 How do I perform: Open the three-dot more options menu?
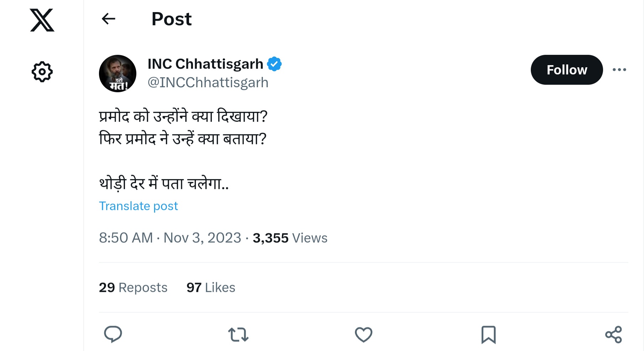619,70
